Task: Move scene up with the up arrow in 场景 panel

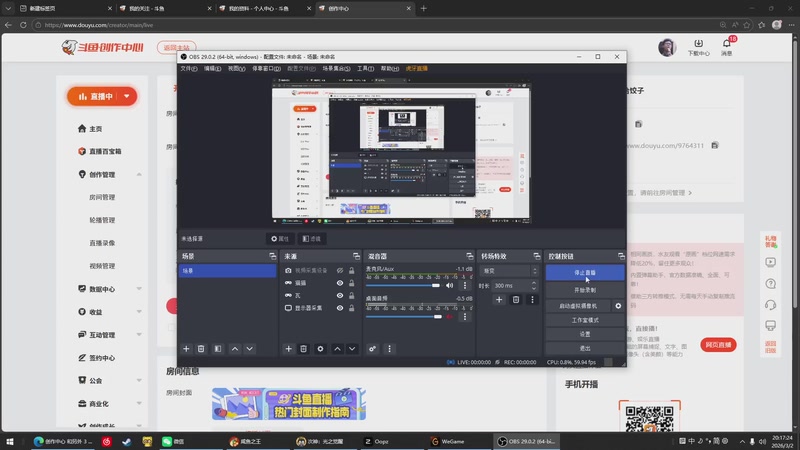Action: (235, 349)
